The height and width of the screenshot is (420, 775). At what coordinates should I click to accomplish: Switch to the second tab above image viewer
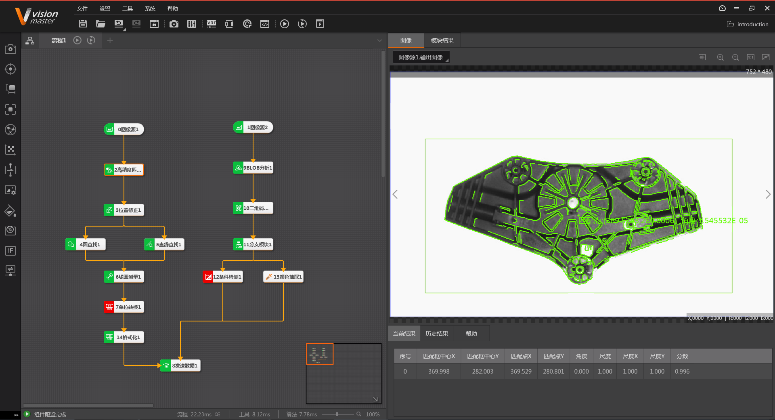click(440, 40)
